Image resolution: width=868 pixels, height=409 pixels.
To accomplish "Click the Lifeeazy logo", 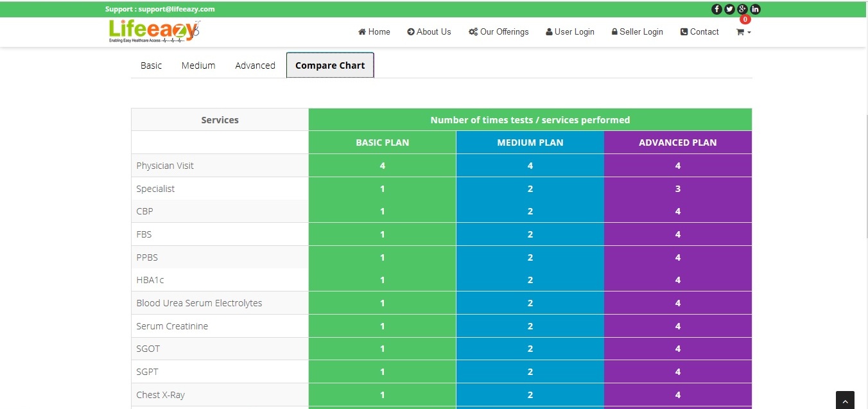I will click(x=154, y=31).
